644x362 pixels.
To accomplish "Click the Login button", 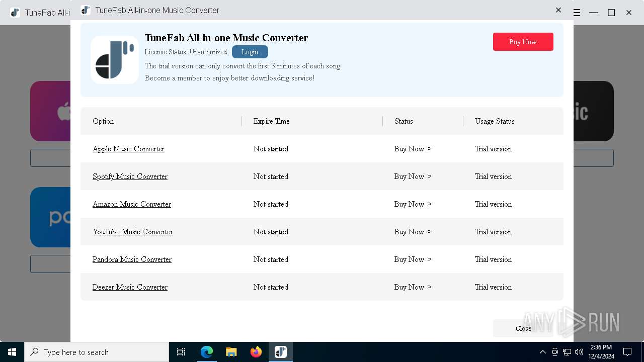I will 250,52.
